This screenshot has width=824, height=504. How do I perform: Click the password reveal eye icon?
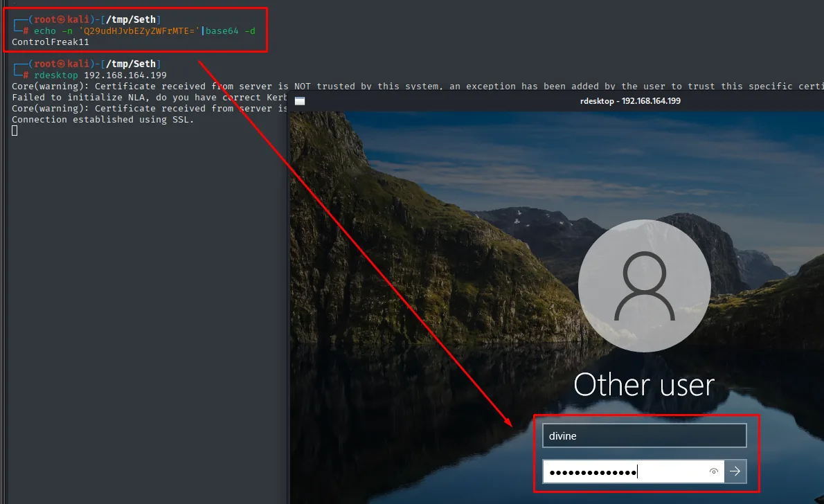tap(714, 471)
